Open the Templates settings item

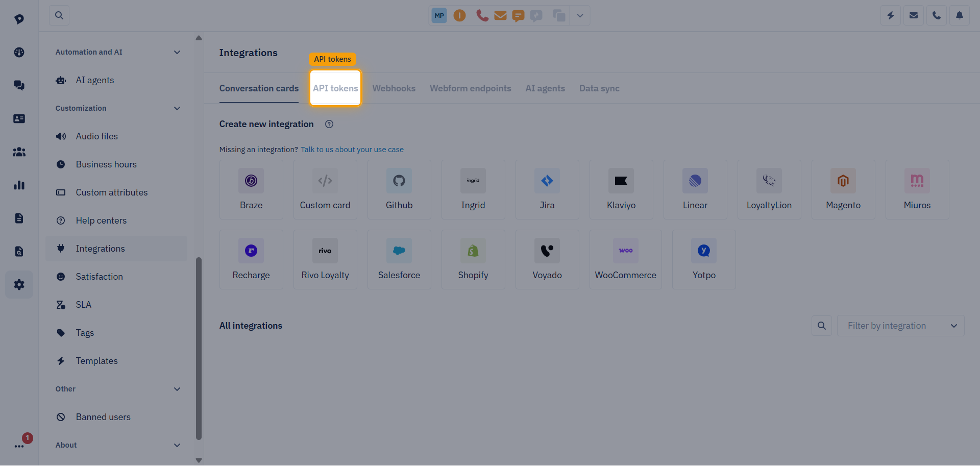tap(116, 361)
